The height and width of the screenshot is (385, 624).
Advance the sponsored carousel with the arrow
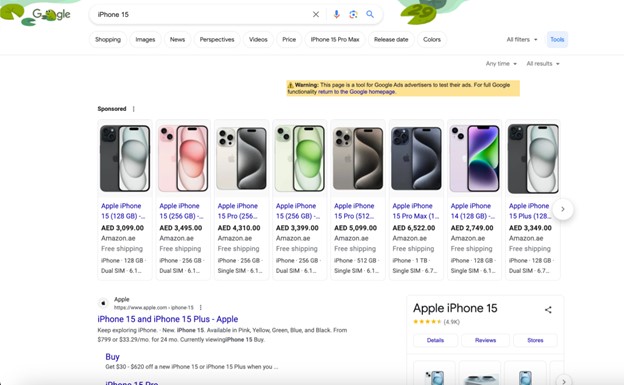point(563,209)
